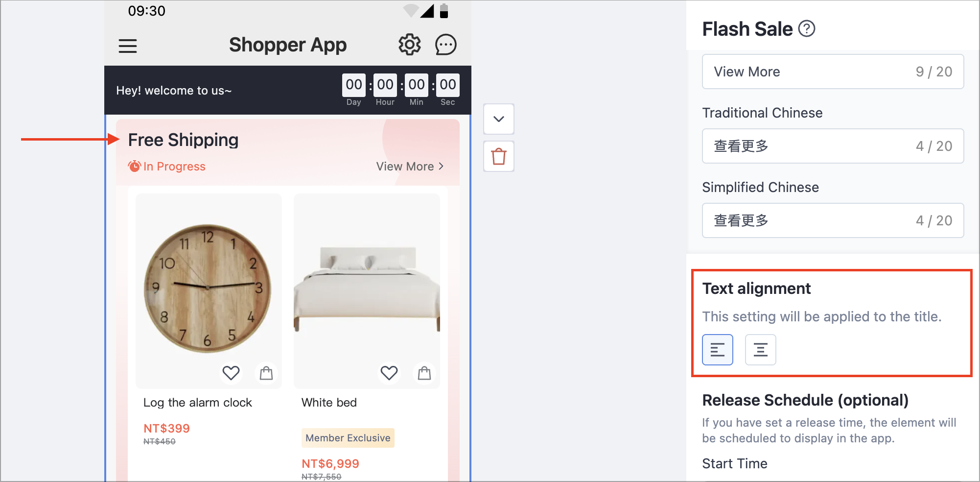Click the Free Shipping title

(x=183, y=140)
